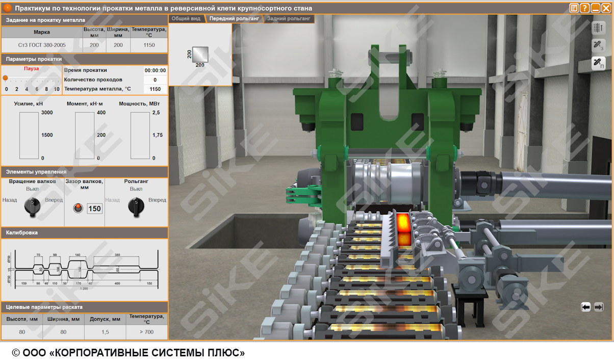Open help with the question mark icon
This screenshot has width=614, height=364.
pyautogui.click(x=584, y=8)
